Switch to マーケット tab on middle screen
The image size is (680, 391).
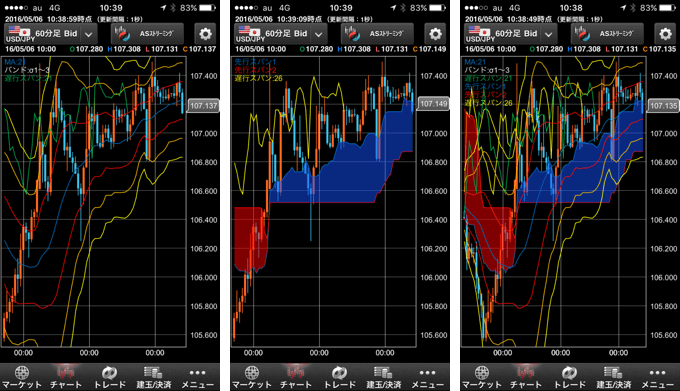tap(252, 377)
